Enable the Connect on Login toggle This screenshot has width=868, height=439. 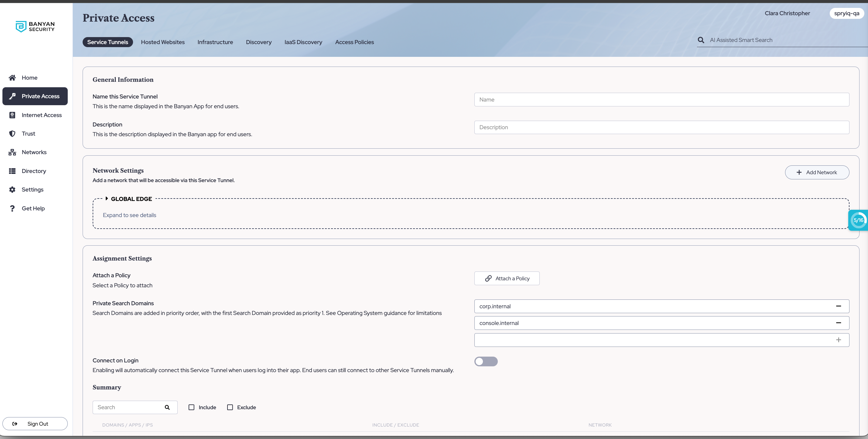(486, 361)
